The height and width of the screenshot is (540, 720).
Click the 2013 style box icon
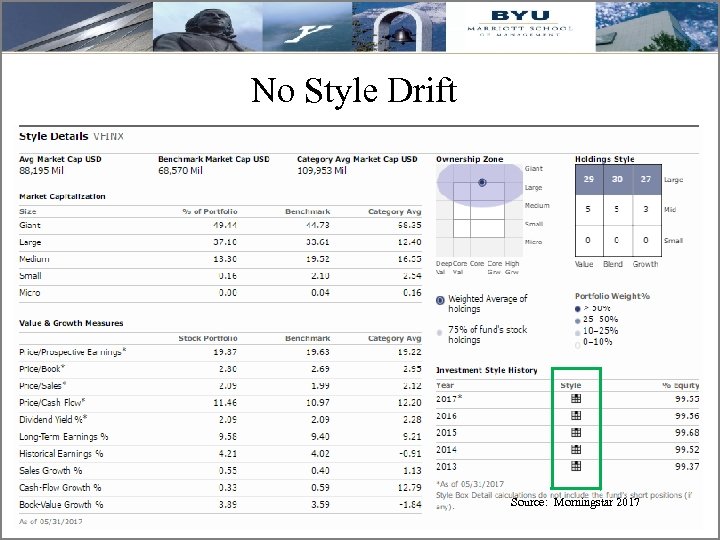(x=576, y=466)
